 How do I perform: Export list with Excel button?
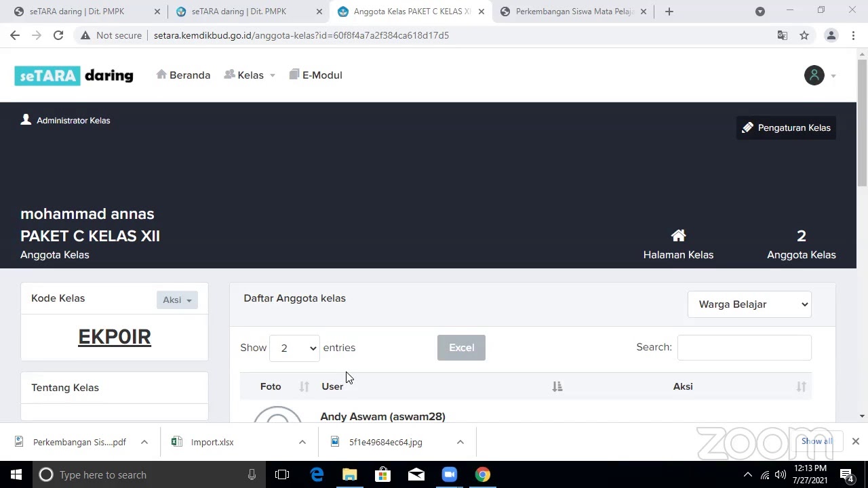coord(461,348)
